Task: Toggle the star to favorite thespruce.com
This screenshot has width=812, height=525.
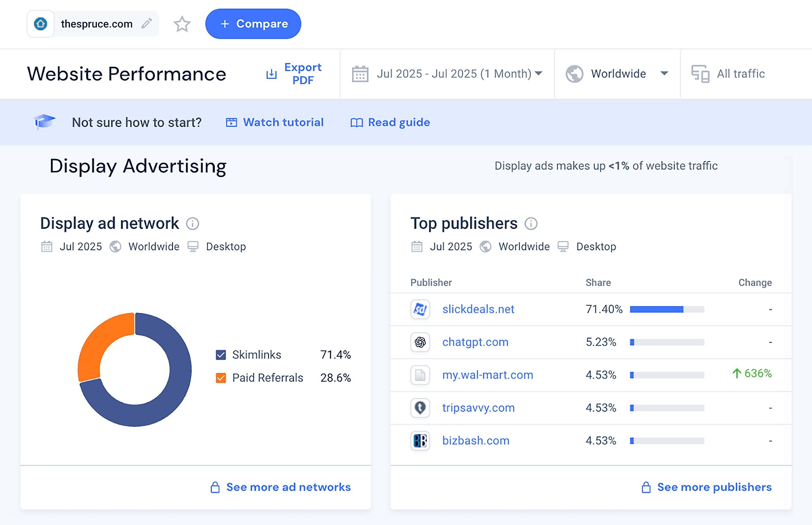Action: pos(182,24)
